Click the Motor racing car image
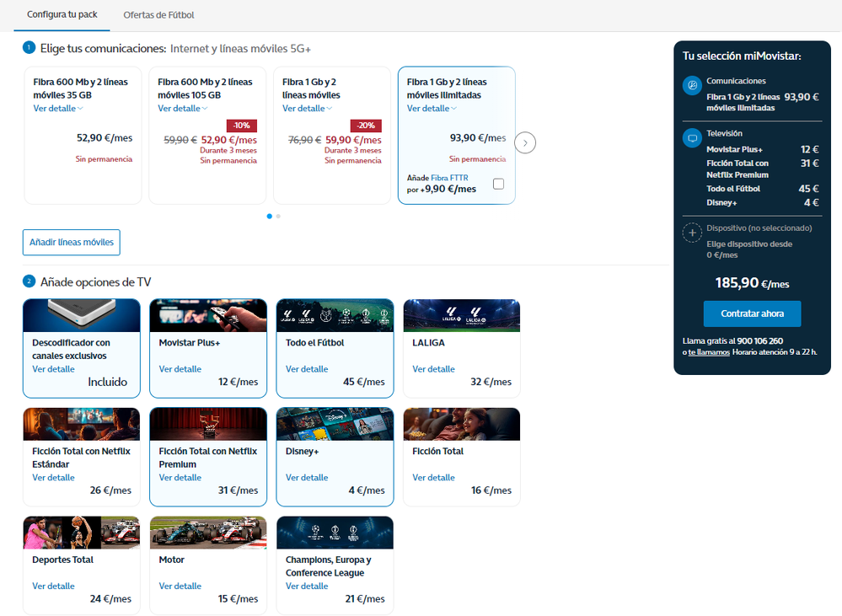The image size is (842, 616). coord(208,533)
